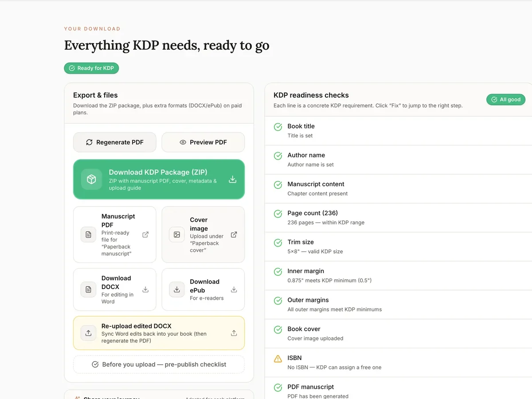532x399 pixels.
Task: Click the Regenerate PDF refresh icon
Action: (89, 142)
